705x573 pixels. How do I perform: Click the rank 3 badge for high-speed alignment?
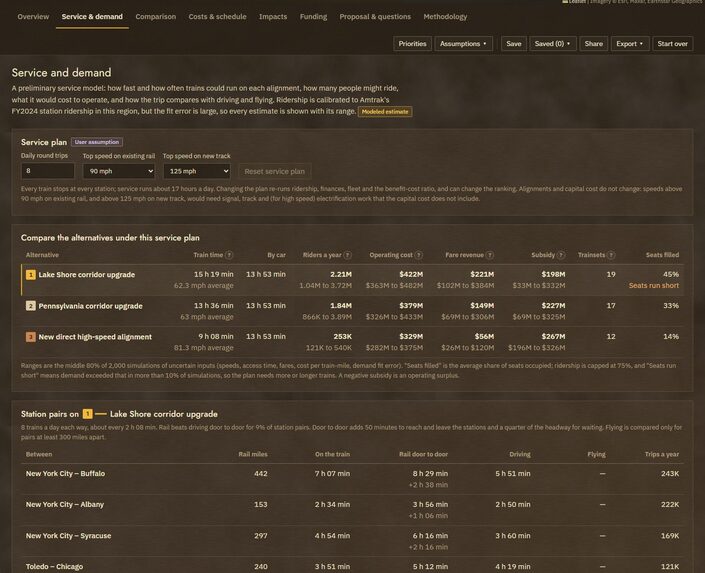(x=31, y=337)
